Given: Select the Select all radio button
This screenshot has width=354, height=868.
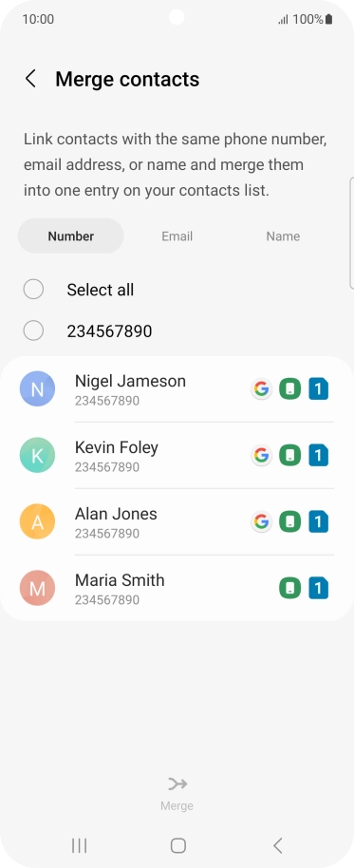Looking at the screenshot, I should pyautogui.click(x=33, y=290).
